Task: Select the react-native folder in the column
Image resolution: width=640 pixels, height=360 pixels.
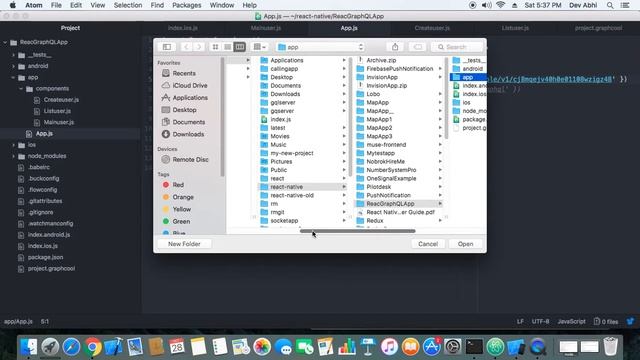Action: pyautogui.click(x=302, y=187)
